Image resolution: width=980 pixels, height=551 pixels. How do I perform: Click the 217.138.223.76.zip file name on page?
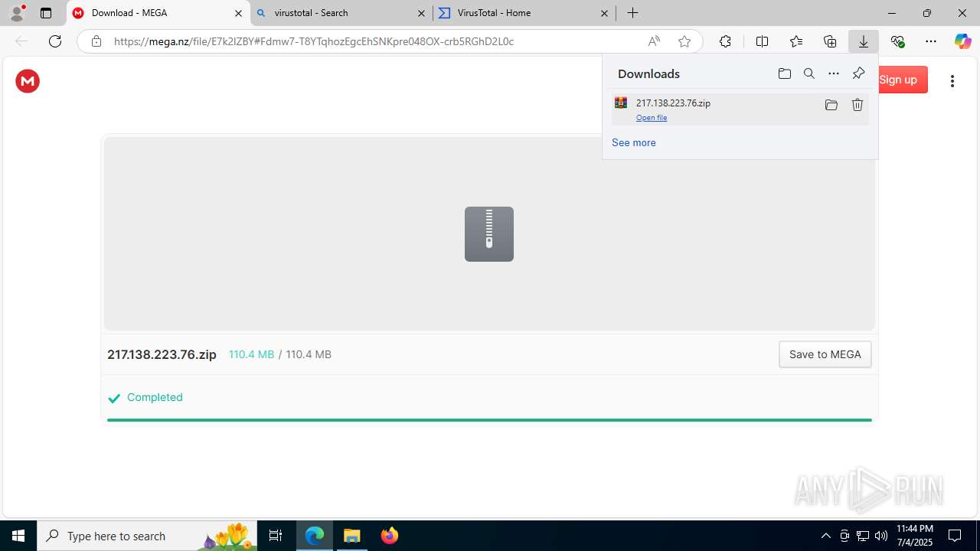pos(162,354)
